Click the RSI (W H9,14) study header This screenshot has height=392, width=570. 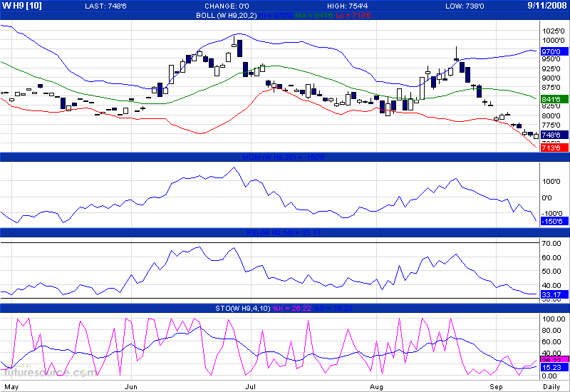[284, 233]
